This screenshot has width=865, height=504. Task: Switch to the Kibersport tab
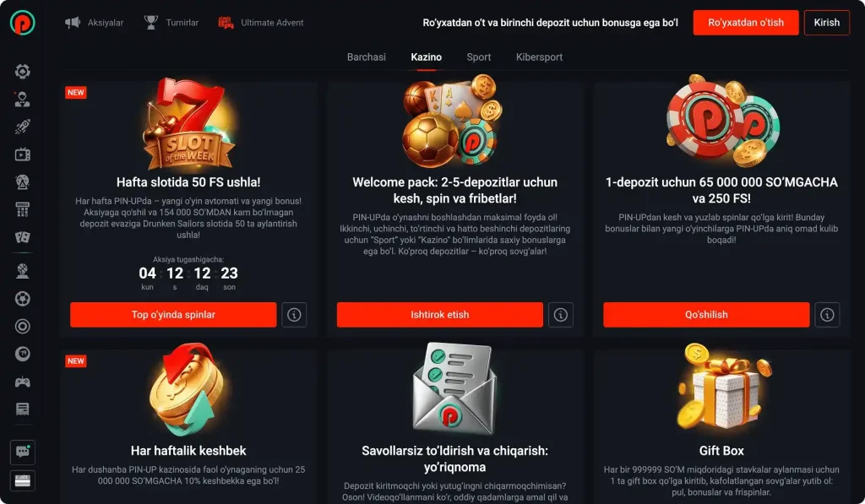539,57
